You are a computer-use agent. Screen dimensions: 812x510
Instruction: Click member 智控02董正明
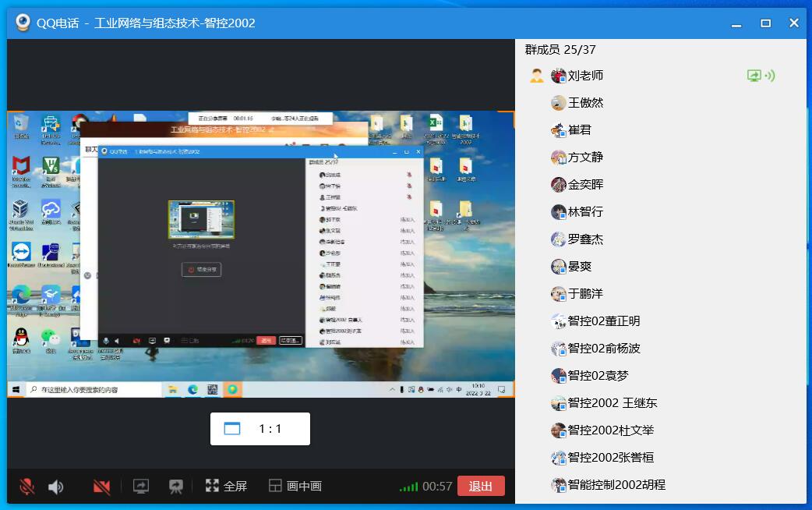(603, 321)
